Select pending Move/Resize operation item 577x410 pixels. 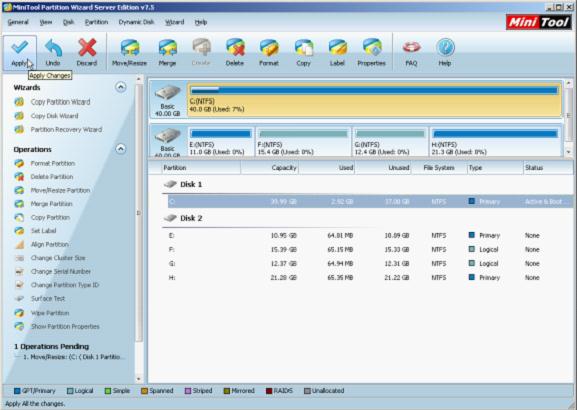[74, 357]
